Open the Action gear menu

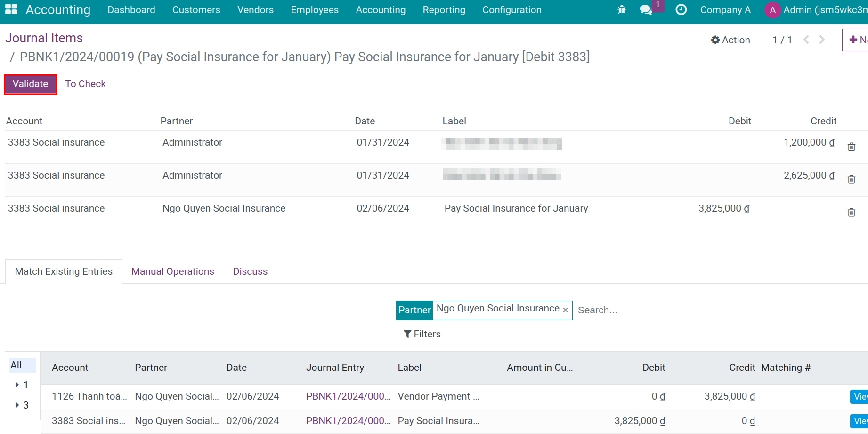click(x=730, y=40)
